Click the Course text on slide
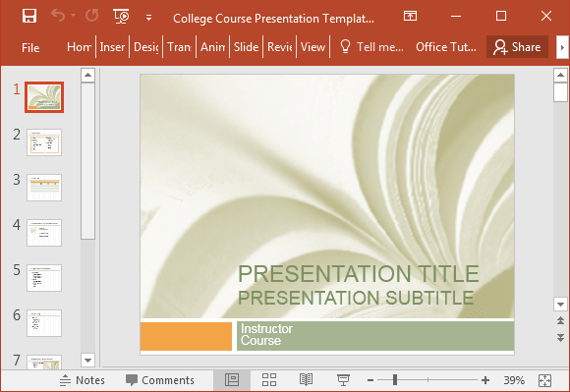The height and width of the screenshot is (392, 570). [x=260, y=340]
